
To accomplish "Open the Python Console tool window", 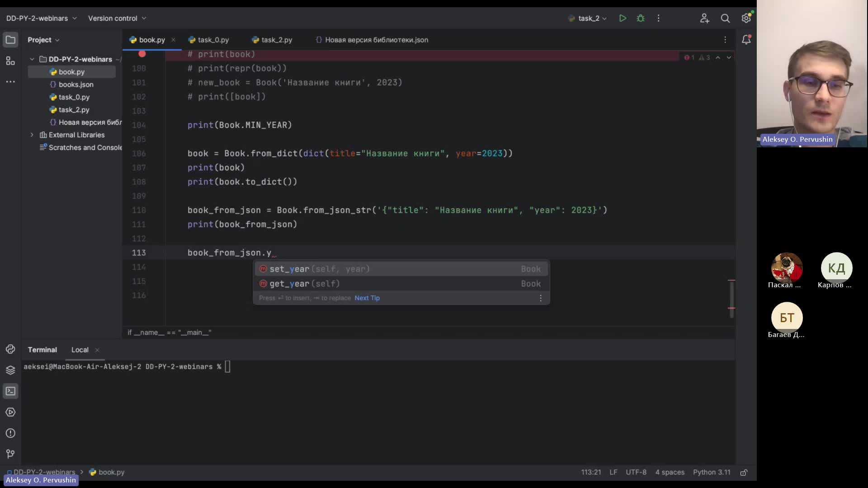I will [10, 349].
